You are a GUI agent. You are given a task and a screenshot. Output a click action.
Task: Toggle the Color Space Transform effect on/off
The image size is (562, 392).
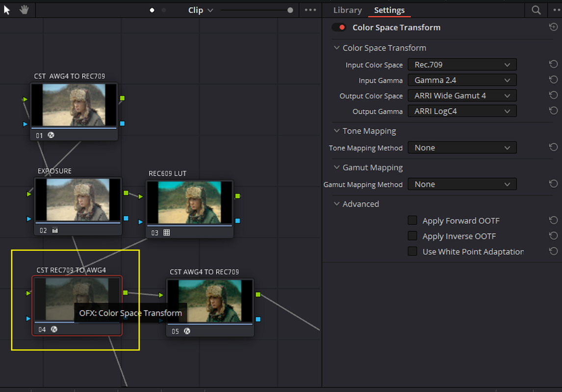tap(339, 27)
